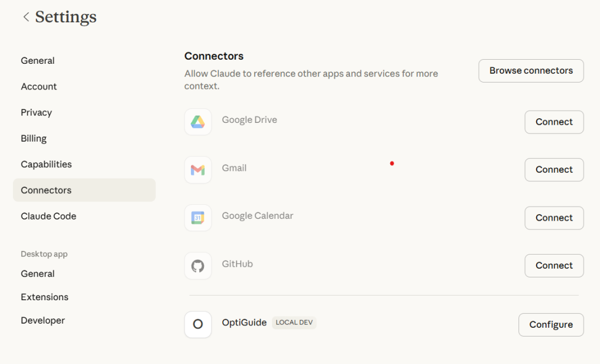Open Privacy settings
Image resolution: width=600 pixels, height=364 pixels.
(36, 112)
